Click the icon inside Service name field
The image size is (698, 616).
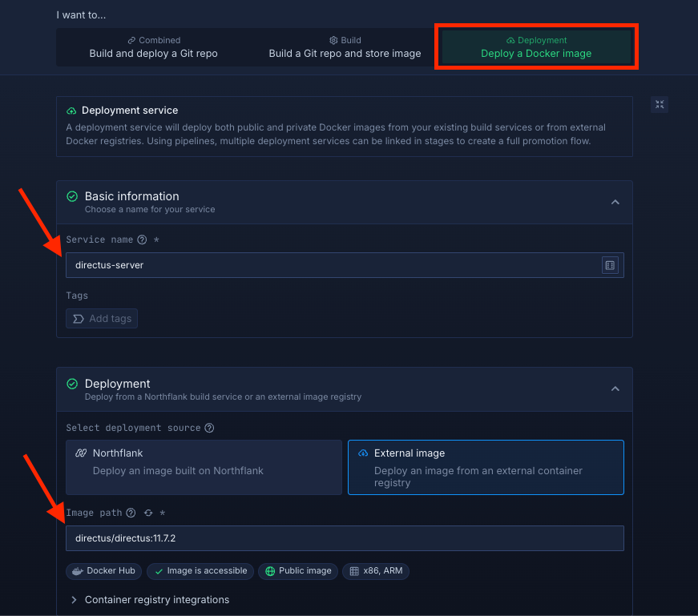610,265
